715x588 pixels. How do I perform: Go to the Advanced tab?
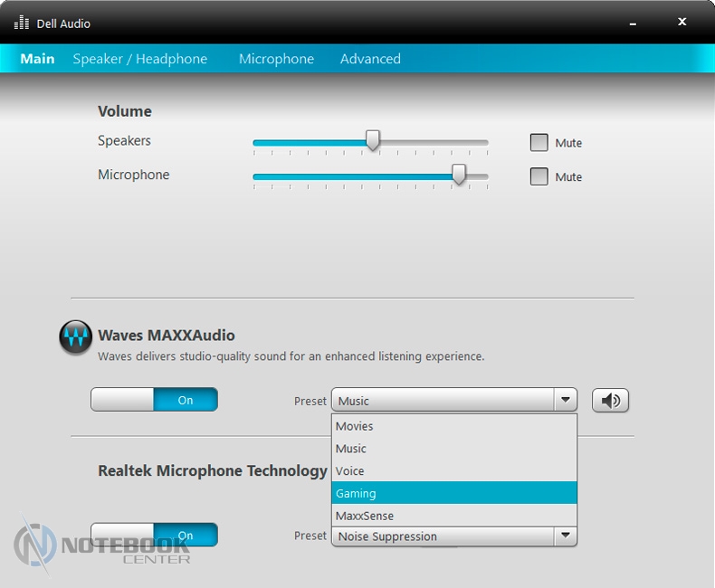pyautogui.click(x=370, y=59)
